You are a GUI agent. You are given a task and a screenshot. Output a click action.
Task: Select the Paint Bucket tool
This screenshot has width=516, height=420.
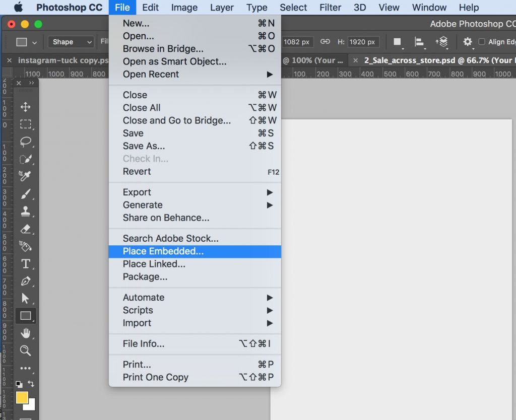[25, 246]
